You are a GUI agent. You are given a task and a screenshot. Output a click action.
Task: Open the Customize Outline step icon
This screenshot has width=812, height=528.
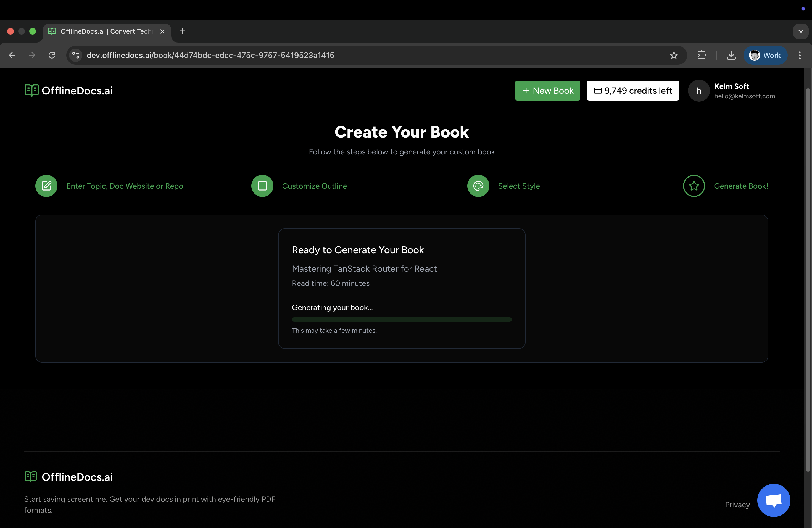(x=262, y=186)
